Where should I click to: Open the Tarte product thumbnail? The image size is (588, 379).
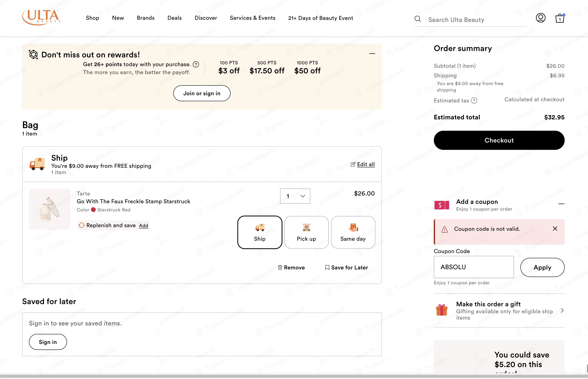(x=49, y=209)
